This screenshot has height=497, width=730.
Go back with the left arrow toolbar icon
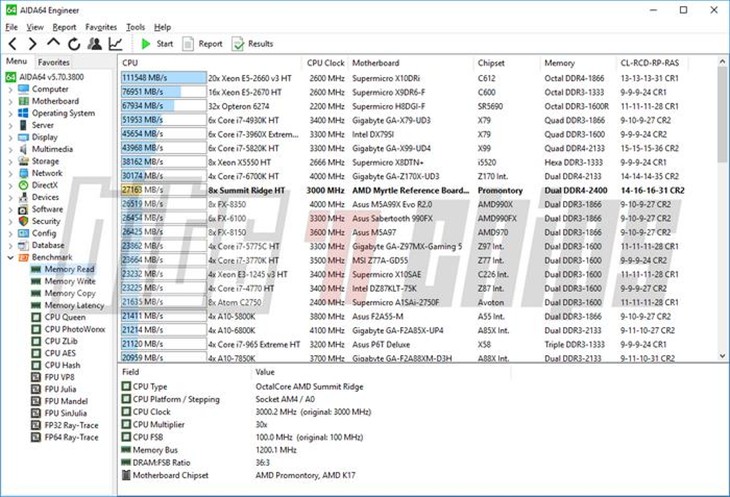(13, 44)
